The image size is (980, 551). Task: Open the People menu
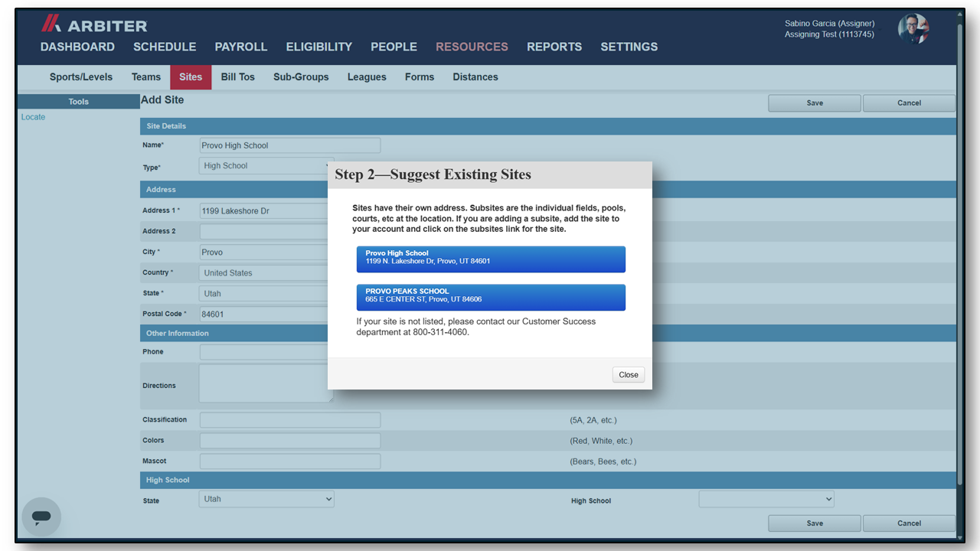(x=394, y=47)
